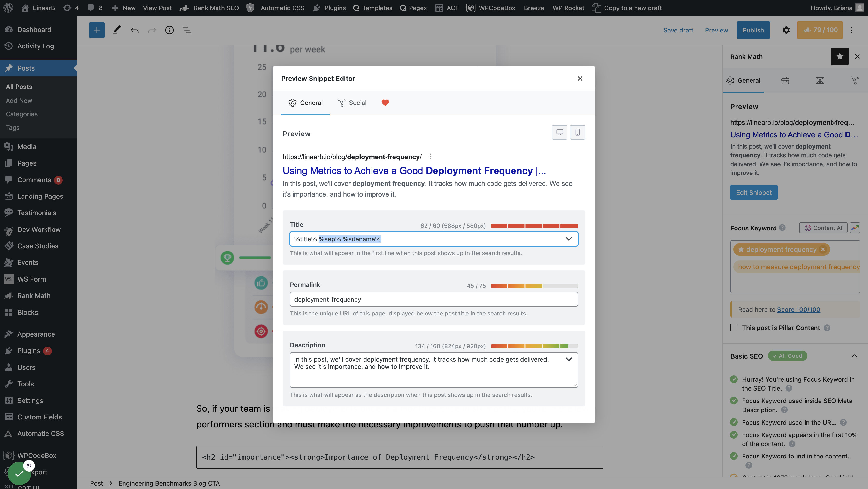868x489 pixels.
Task: Click the Description length indicator bar
Action: [534, 346]
